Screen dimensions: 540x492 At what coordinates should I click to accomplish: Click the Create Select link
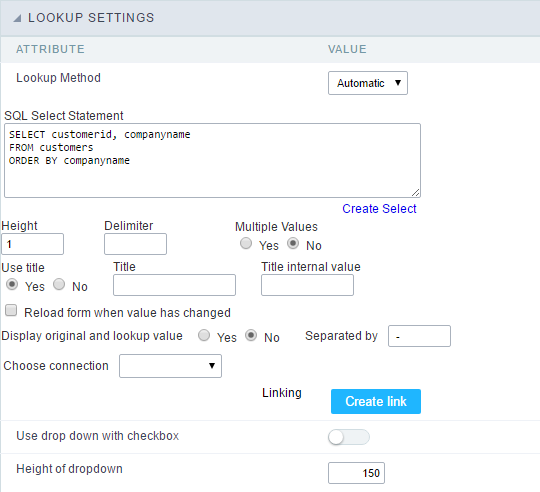pyautogui.click(x=379, y=209)
